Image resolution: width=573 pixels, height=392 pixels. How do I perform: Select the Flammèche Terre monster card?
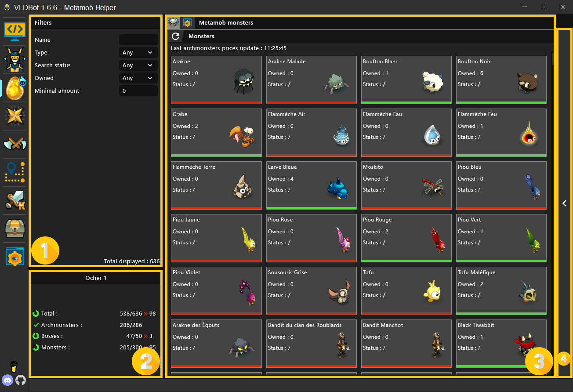tap(216, 185)
